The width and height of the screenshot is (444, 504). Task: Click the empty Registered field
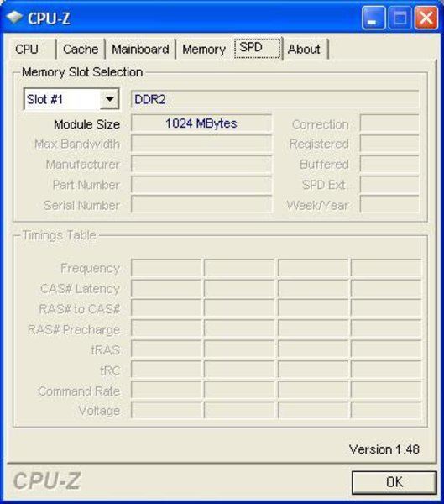click(389, 144)
